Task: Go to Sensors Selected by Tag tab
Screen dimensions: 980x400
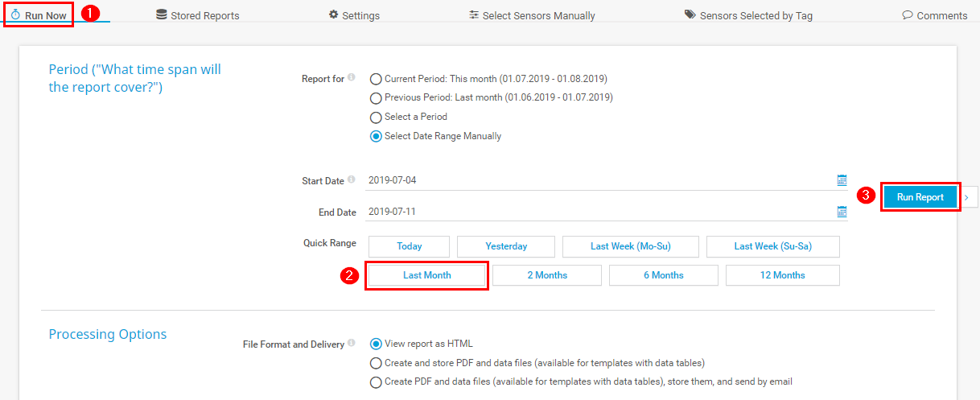Action: tap(748, 15)
